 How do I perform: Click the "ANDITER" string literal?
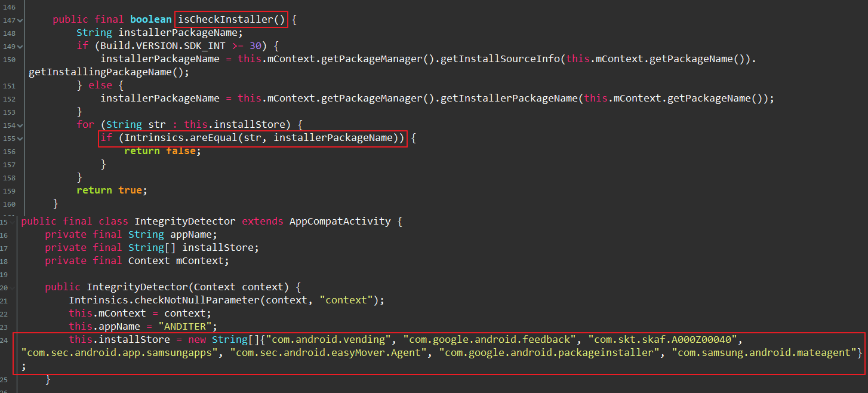(x=185, y=326)
